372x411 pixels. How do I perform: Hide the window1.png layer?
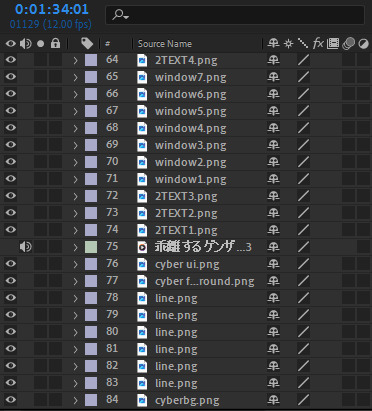[11, 179]
